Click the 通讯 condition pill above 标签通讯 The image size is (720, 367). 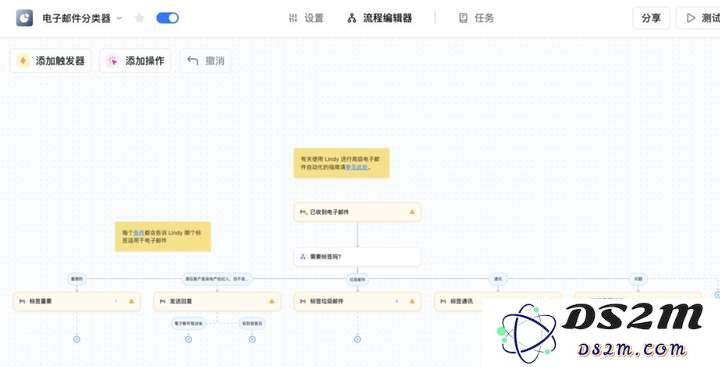tap(498, 278)
